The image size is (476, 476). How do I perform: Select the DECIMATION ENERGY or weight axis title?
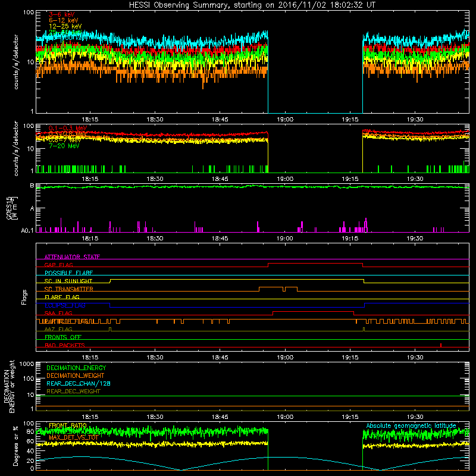click(9, 386)
